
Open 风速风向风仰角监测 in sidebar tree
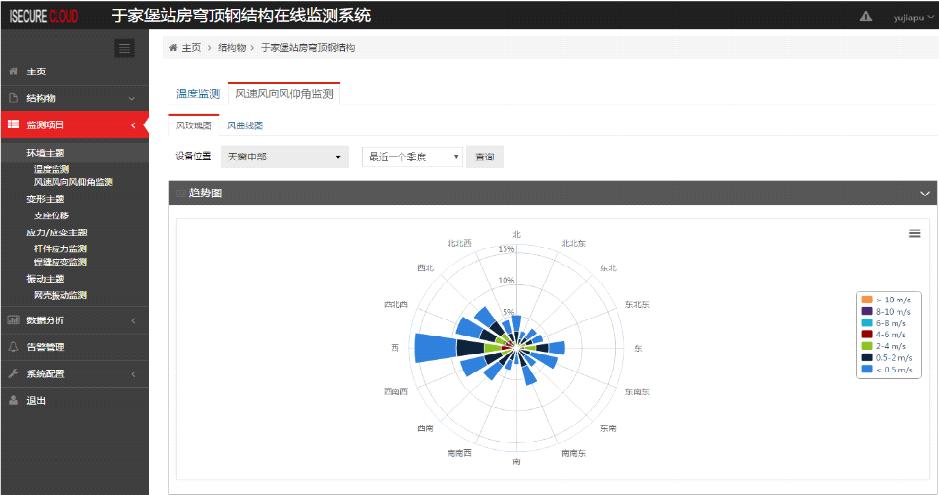[73, 182]
